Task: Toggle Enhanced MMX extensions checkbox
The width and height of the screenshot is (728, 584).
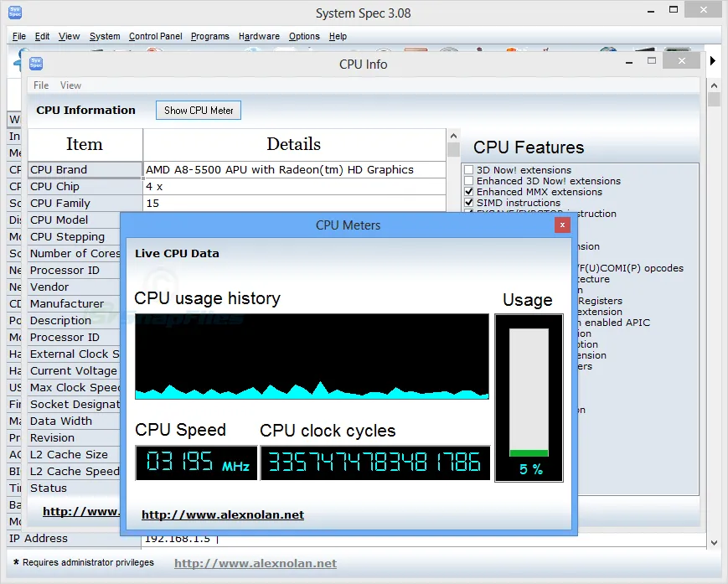Action: pyautogui.click(x=469, y=192)
